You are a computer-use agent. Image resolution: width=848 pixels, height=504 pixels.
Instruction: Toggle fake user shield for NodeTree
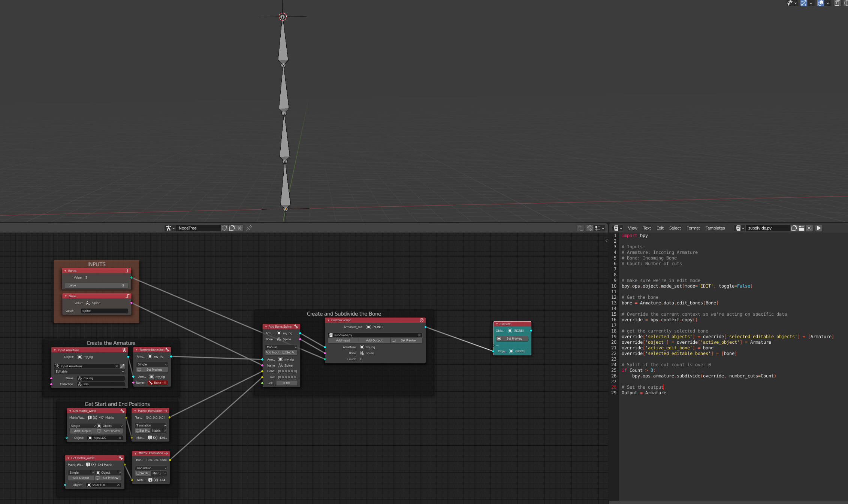pyautogui.click(x=224, y=228)
